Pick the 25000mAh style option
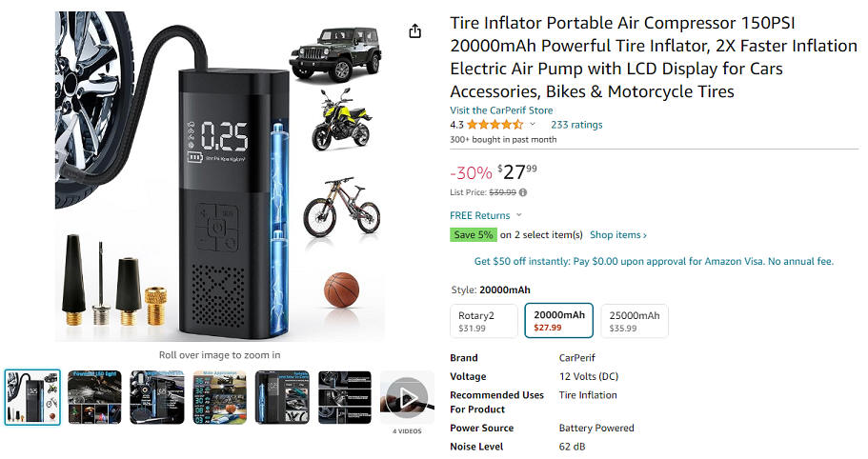Screen dimensions: 868x459 (635, 321)
